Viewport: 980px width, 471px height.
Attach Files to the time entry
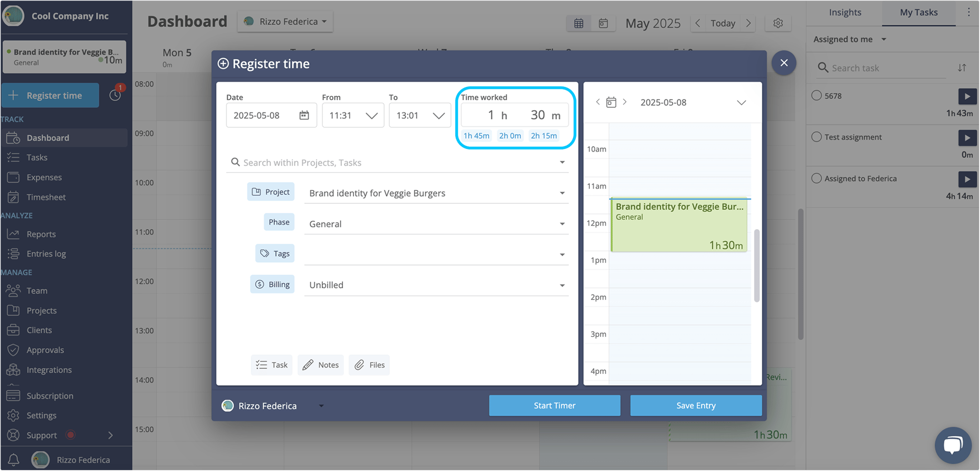click(x=369, y=365)
